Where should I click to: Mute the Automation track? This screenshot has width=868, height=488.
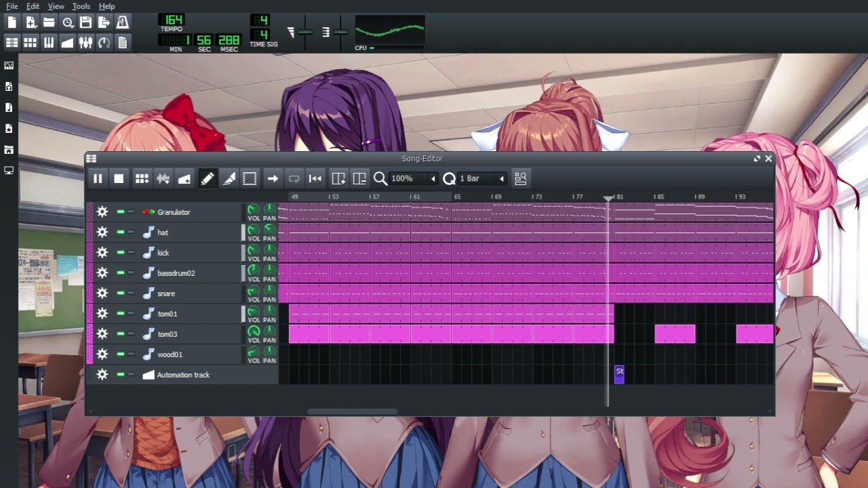(121, 375)
